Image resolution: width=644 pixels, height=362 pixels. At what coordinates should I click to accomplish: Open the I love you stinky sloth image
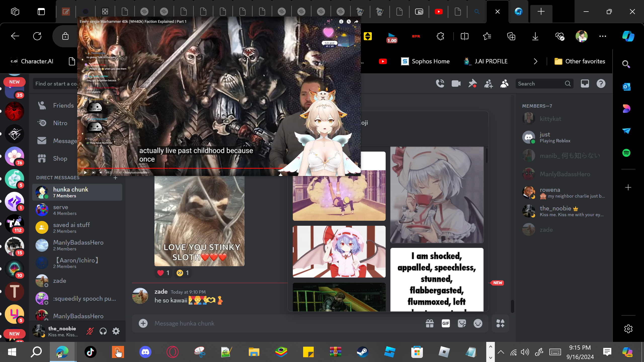pos(199,221)
